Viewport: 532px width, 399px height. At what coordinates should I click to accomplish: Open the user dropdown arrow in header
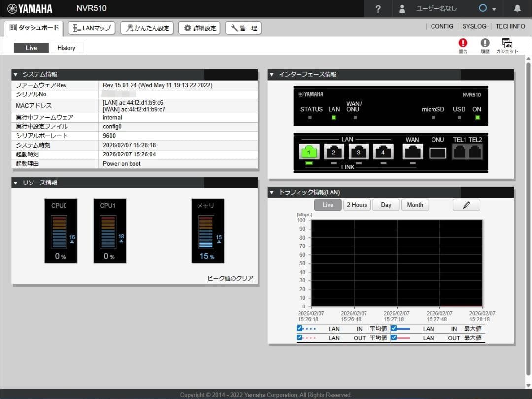[494, 9]
